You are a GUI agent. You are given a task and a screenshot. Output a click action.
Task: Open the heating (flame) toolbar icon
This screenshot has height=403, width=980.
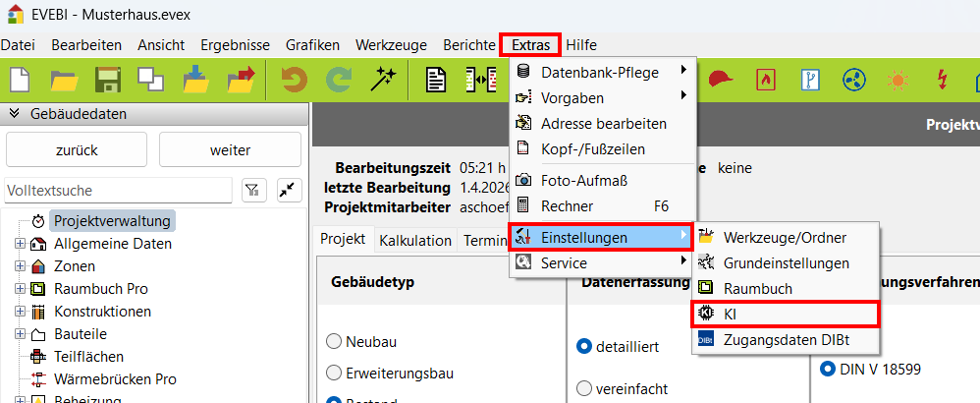(767, 79)
